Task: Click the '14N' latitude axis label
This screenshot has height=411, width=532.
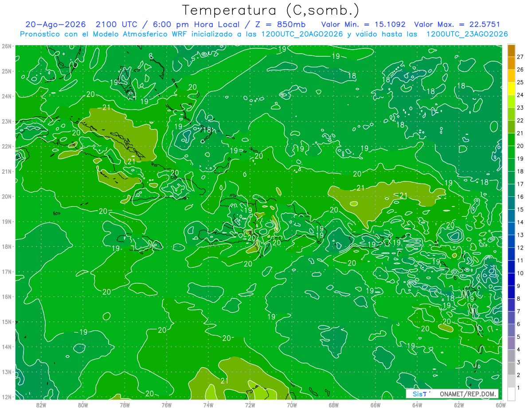Action: pyautogui.click(x=7, y=347)
